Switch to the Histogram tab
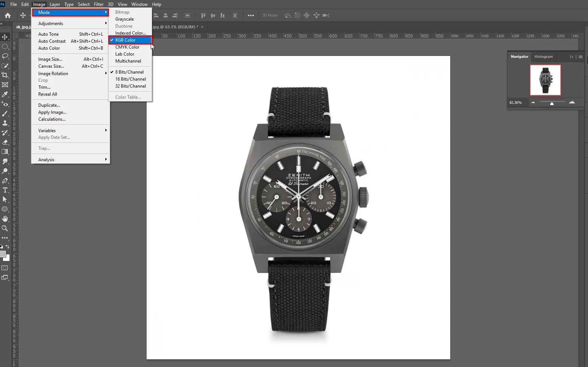Viewport: 588px width, 367px height. (x=543, y=57)
